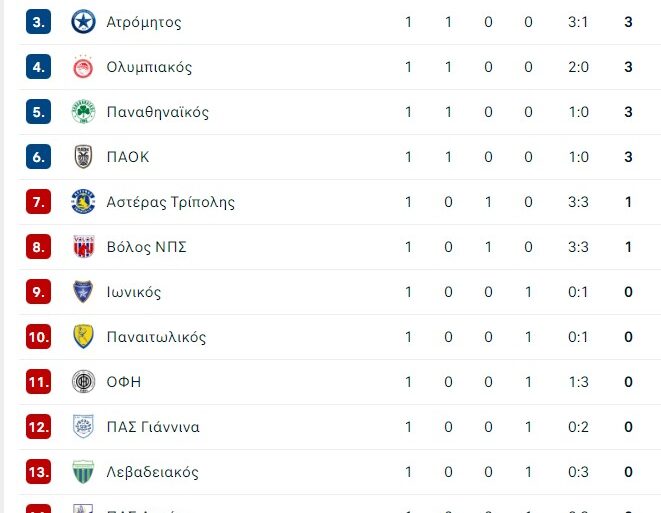The image size is (661, 513).
Task: Click the Παναθηναϊκός green crest
Action: point(83,112)
